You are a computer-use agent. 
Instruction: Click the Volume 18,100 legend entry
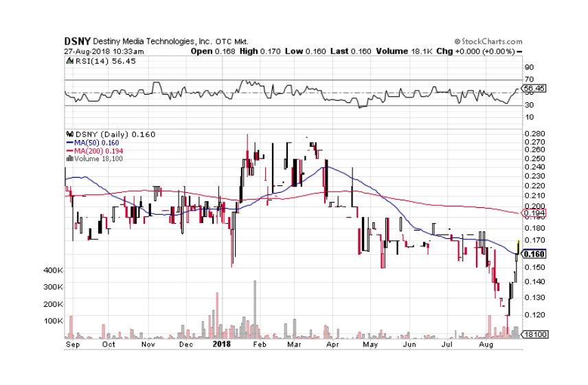[x=98, y=159]
